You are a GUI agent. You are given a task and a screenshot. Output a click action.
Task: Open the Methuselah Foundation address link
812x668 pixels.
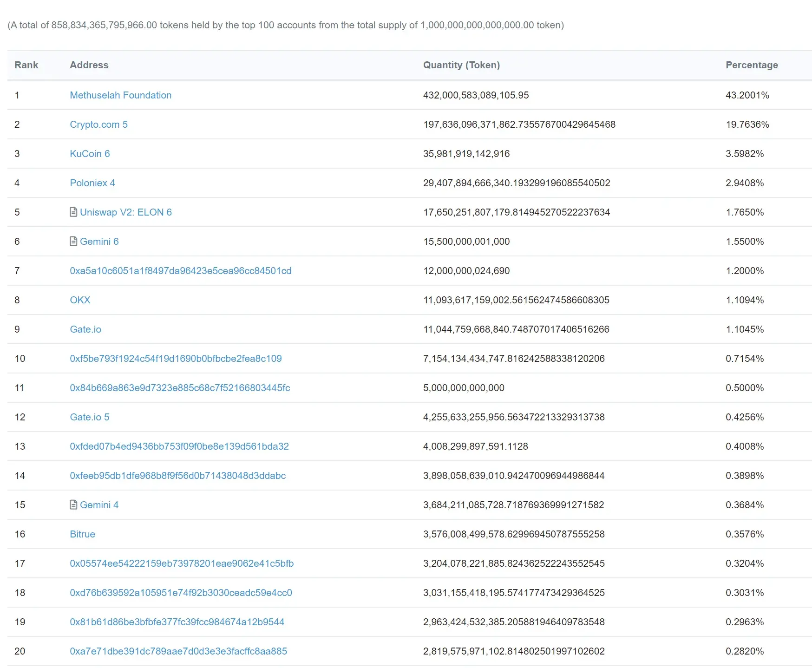[x=121, y=95]
